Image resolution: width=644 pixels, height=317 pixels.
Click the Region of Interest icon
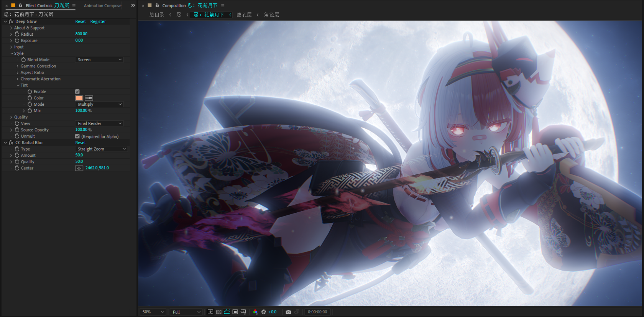click(x=235, y=312)
